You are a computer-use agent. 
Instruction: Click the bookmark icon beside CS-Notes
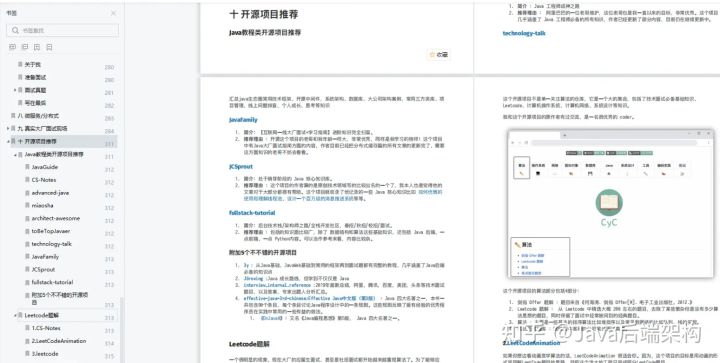click(x=27, y=180)
